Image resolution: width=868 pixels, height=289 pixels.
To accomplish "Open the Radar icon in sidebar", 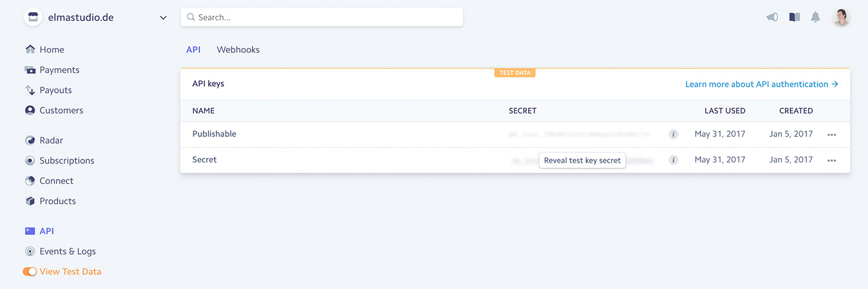I will coord(30,140).
